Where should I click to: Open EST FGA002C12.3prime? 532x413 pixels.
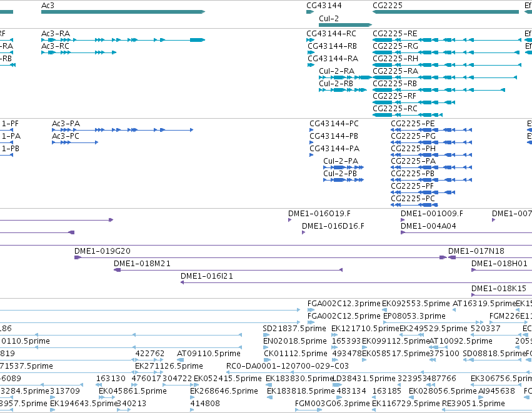[311, 310]
